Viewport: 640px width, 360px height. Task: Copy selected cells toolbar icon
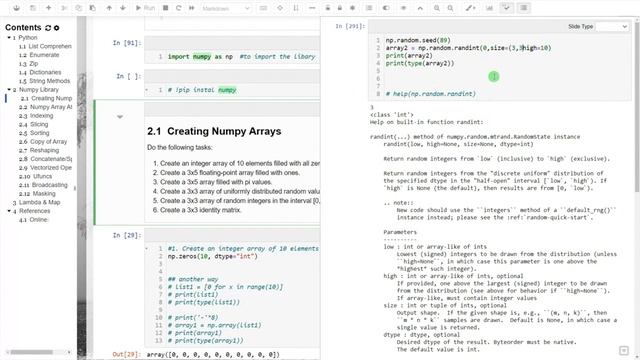[78, 8]
